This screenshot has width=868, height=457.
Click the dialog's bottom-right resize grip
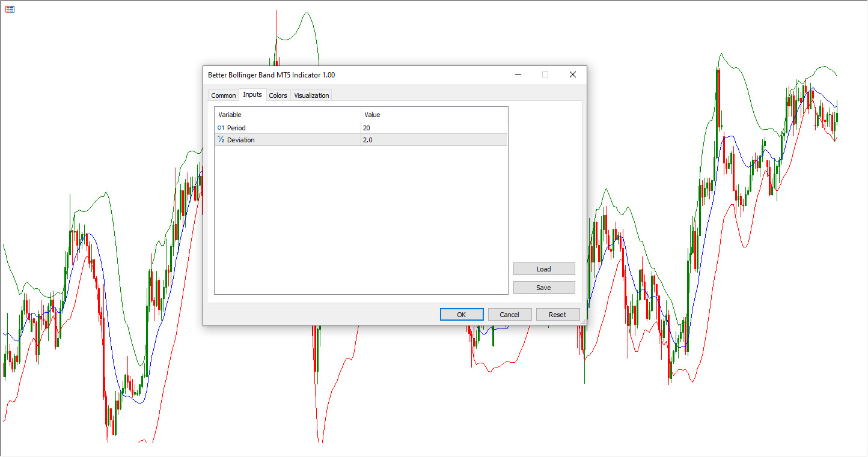click(x=583, y=322)
